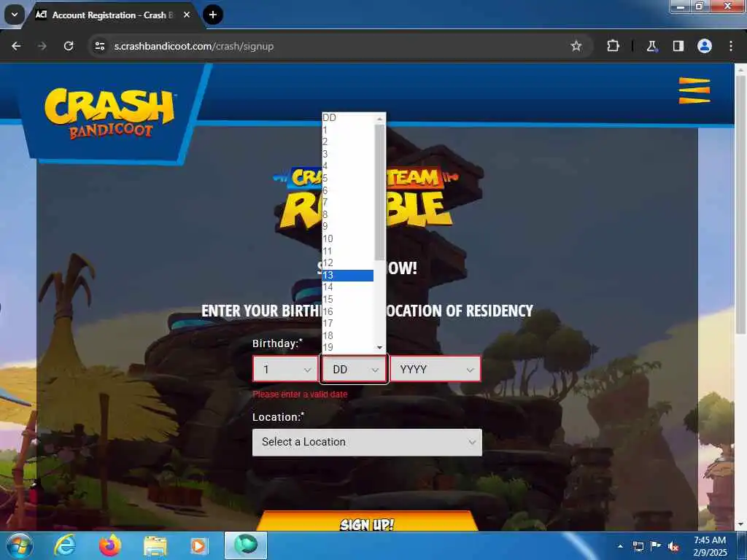Open the YYYY year dropdown

pos(436,369)
